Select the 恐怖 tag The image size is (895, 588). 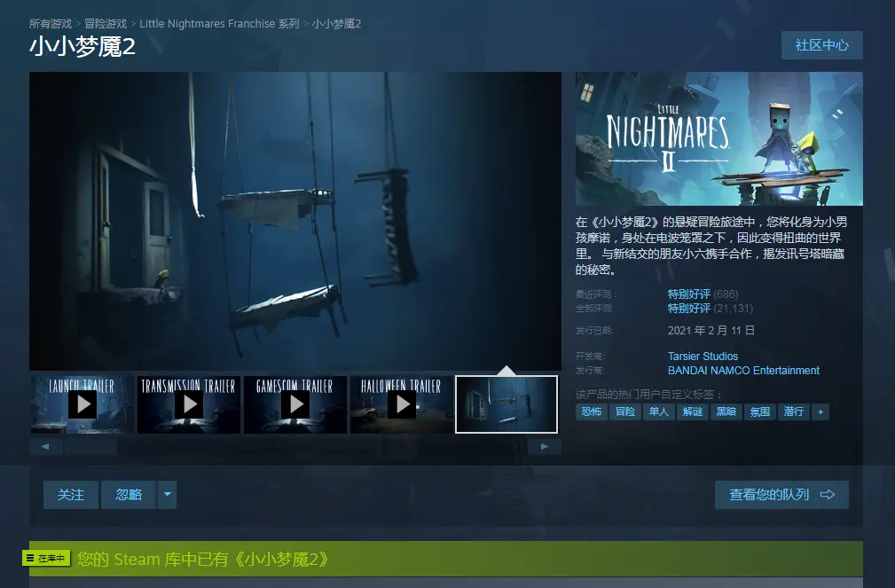pyautogui.click(x=592, y=412)
